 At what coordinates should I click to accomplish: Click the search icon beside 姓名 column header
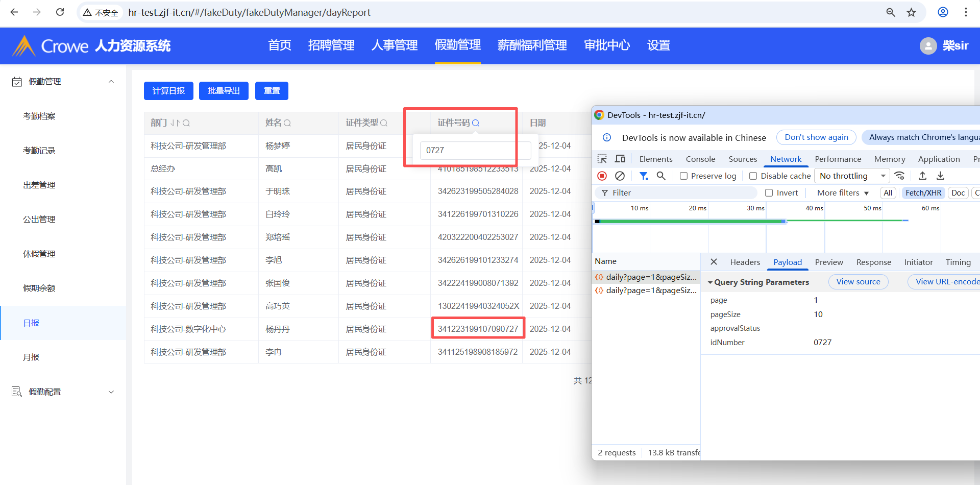pos(287,123)
